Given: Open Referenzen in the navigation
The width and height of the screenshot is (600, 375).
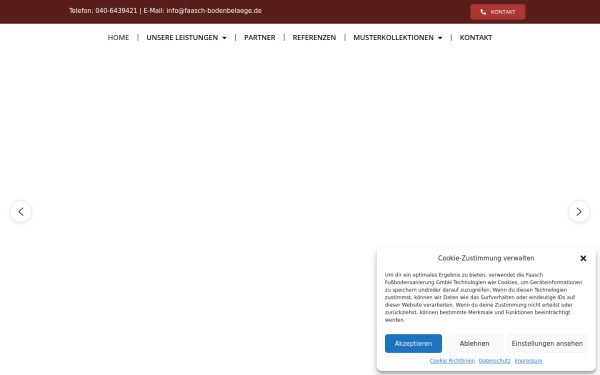Looking at the screenshot, I should pos(314,38).
